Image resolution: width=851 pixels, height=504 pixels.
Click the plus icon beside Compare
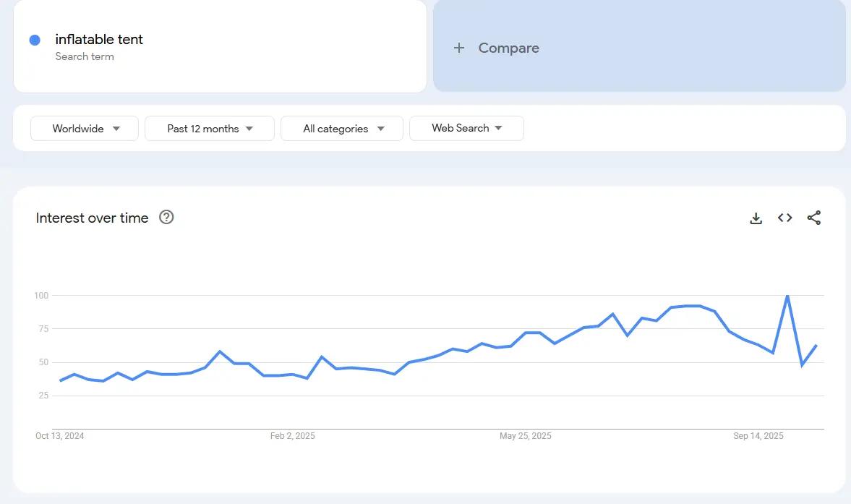(458, 48)
